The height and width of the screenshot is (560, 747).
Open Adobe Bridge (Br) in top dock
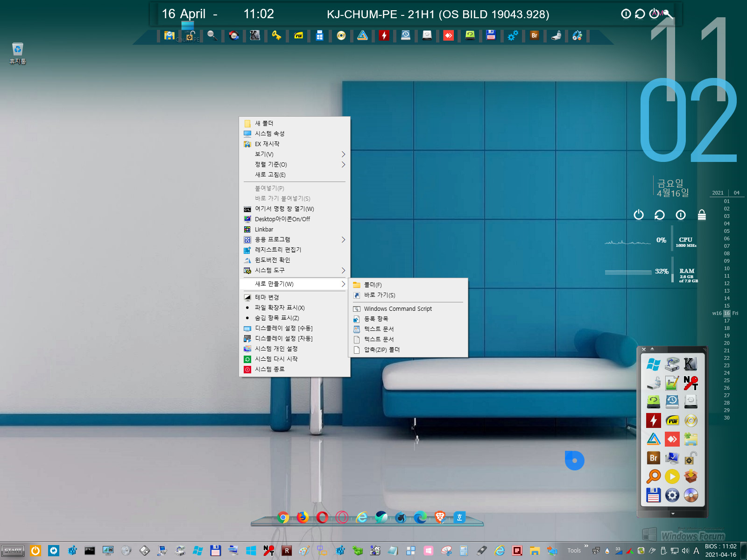[535, 35]
